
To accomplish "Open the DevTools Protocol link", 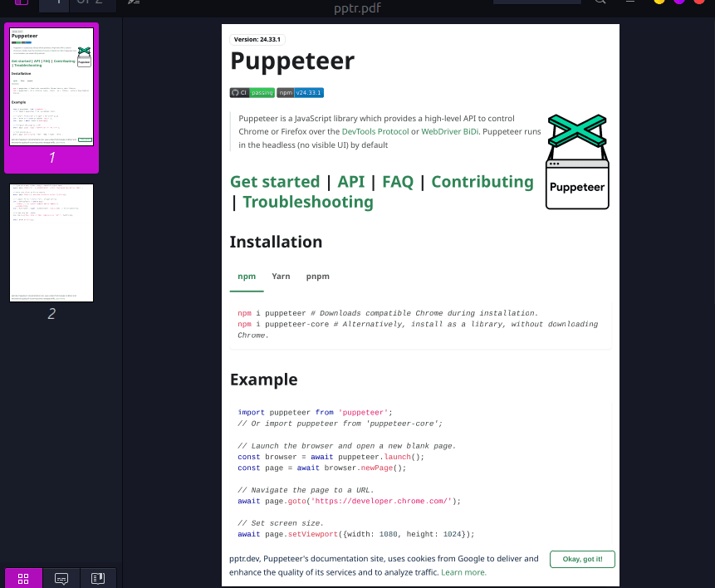I will coord(375,131).
